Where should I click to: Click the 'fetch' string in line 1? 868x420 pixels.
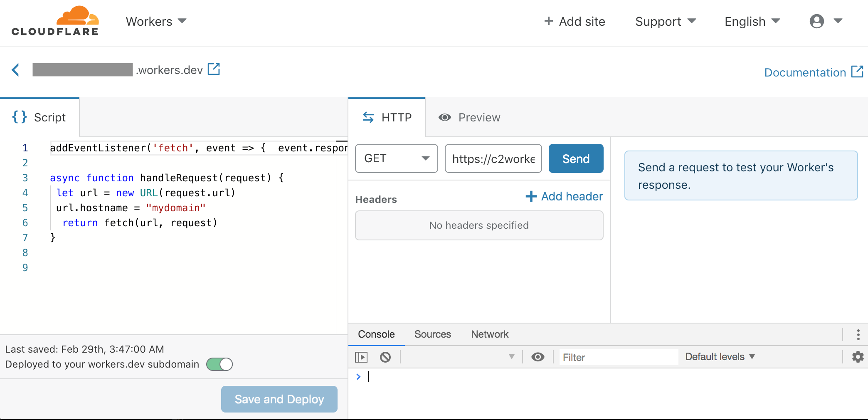(173, 148)
